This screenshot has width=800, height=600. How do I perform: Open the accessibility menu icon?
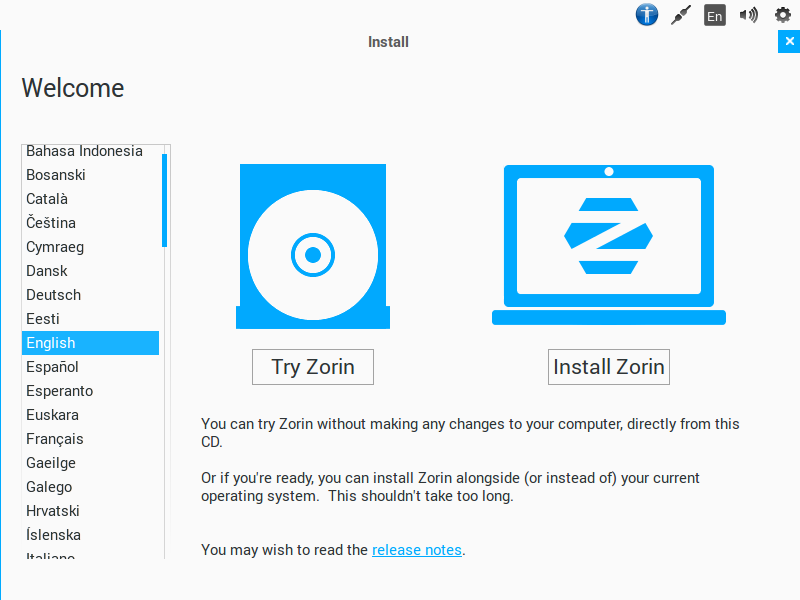(x=647, y=15)
